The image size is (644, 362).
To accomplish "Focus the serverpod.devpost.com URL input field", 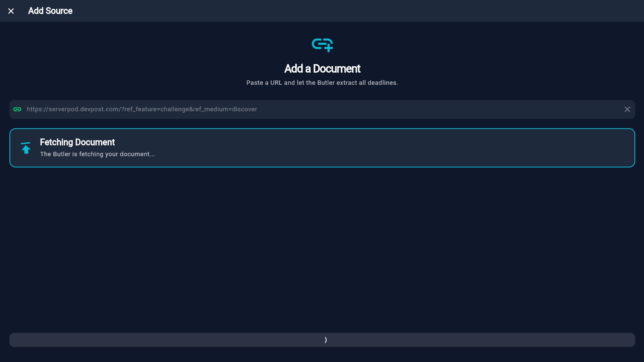I will [x=322, y=109].
